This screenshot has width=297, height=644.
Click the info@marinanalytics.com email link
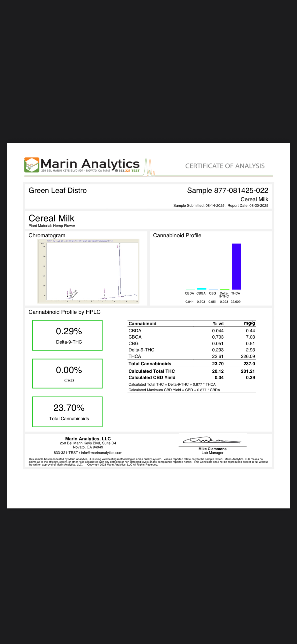pos(102,453)
